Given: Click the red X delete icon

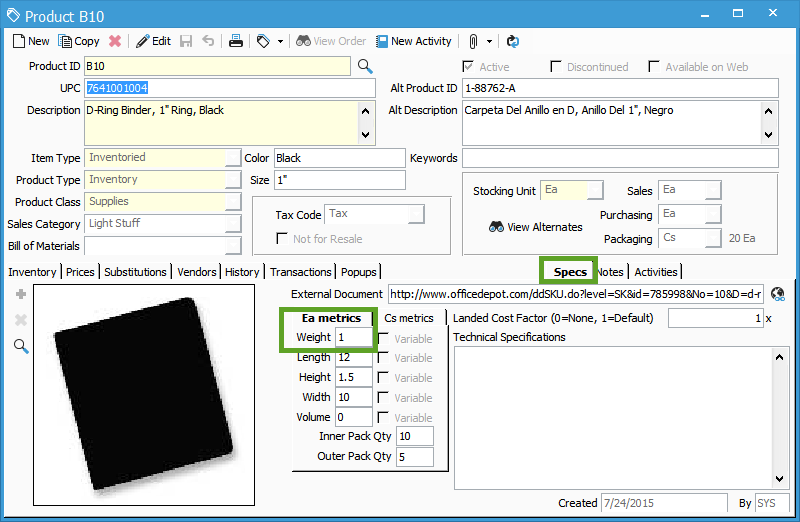Looking at the screenshot, I should coord(115,41).
